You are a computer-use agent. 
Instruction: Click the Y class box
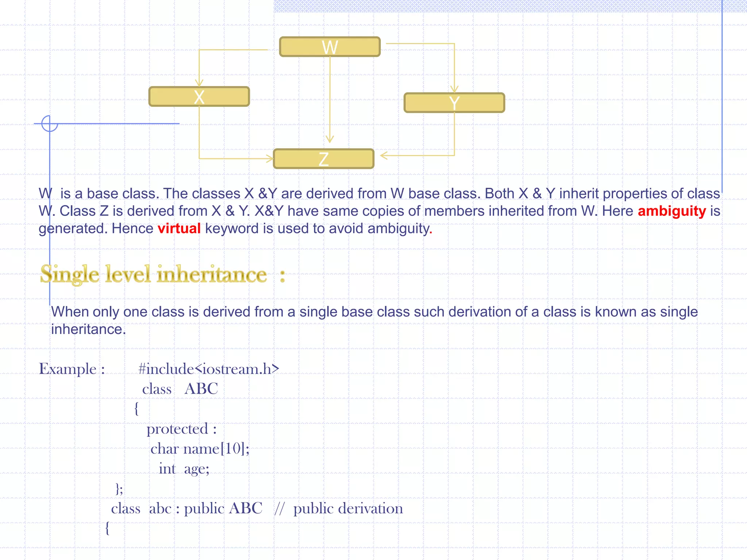click(x=454, y=103)
